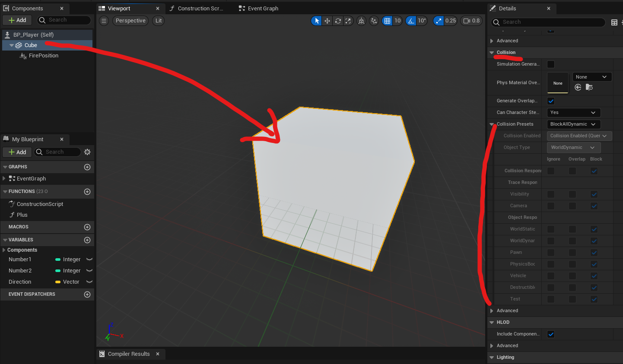Add new graph with plus icon
Viewport: 623px width, 364px height.
(87, 167)
